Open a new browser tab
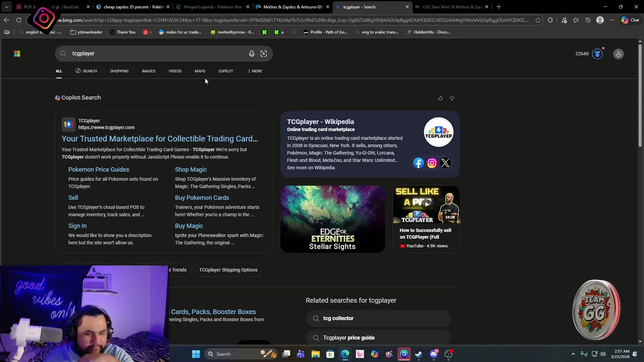This screenshot has height=362, width=644. tap(499, 7)
